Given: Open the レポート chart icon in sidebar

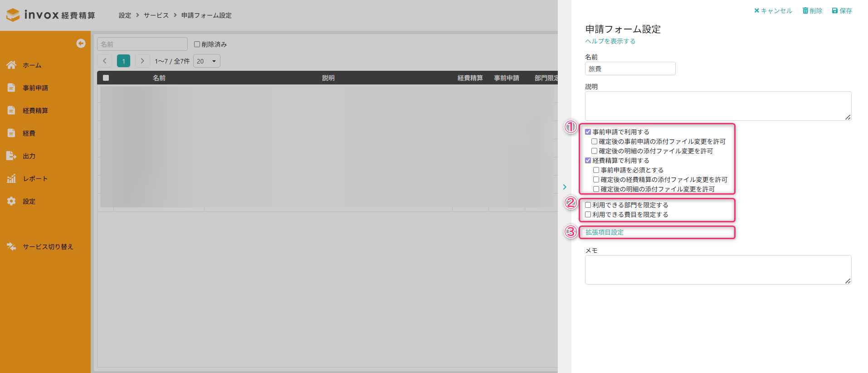Looking at the screenshot, I should click(11, 178).
